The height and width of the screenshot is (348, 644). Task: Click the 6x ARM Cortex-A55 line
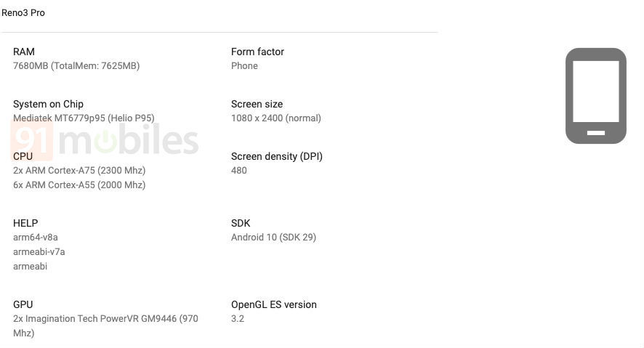(79, 185)
